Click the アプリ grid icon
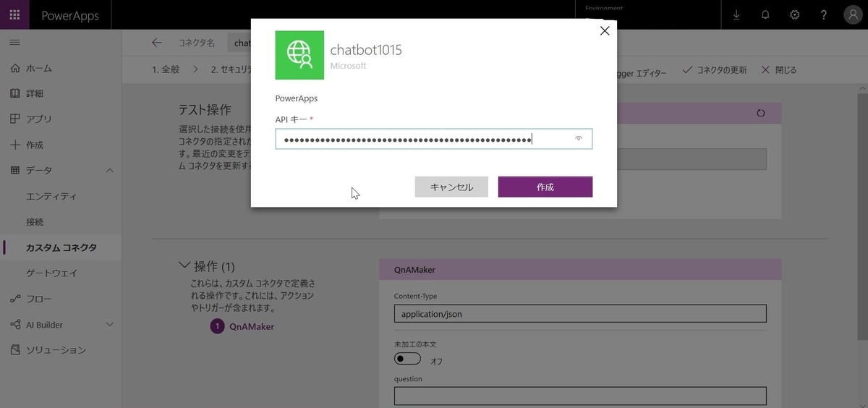The width and height of the screenshot is (868, 408). pos(15,119)
